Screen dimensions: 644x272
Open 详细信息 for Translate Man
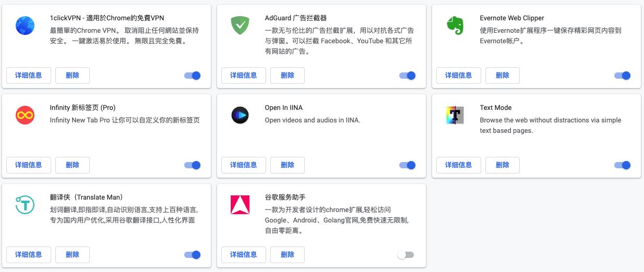29,255
